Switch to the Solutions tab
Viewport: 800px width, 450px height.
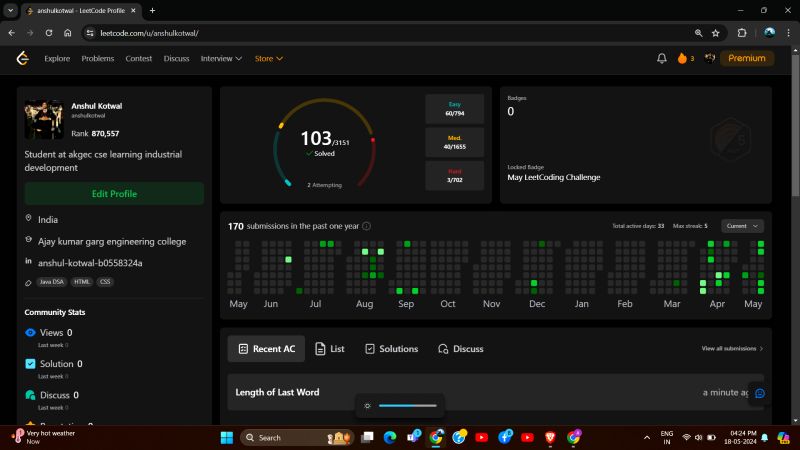pyautogui.click(x=391, y=349)
